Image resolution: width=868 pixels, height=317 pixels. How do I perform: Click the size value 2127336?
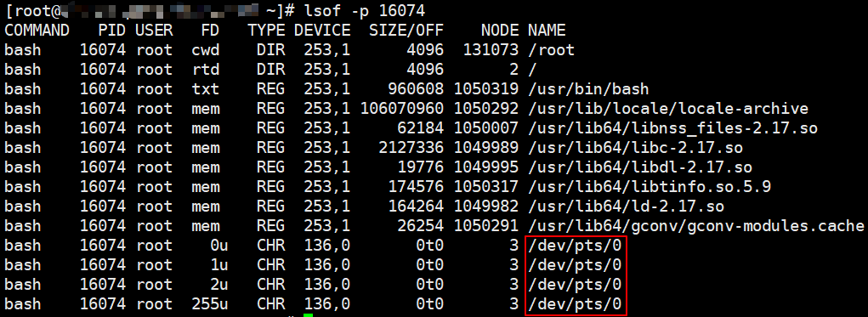[411, 148]
